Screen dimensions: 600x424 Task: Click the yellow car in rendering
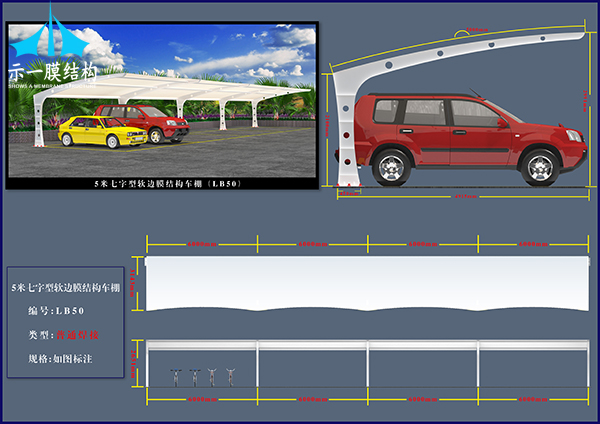[x=94, y=131]
